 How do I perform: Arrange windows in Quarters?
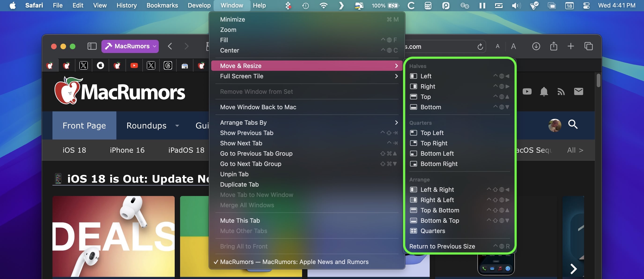click(x=459, y=231)
